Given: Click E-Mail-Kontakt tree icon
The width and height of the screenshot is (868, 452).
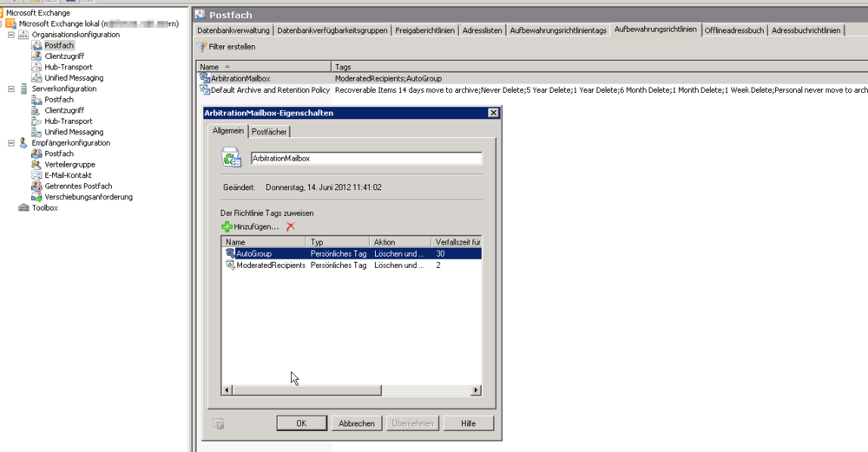Looking at the screenshot, I should [x=36, y=175].
